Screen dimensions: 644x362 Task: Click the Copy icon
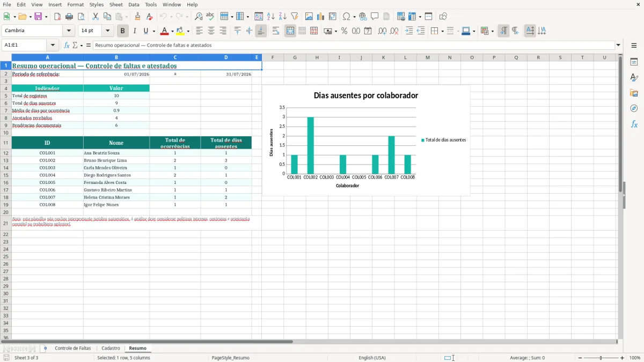(107, 17)
